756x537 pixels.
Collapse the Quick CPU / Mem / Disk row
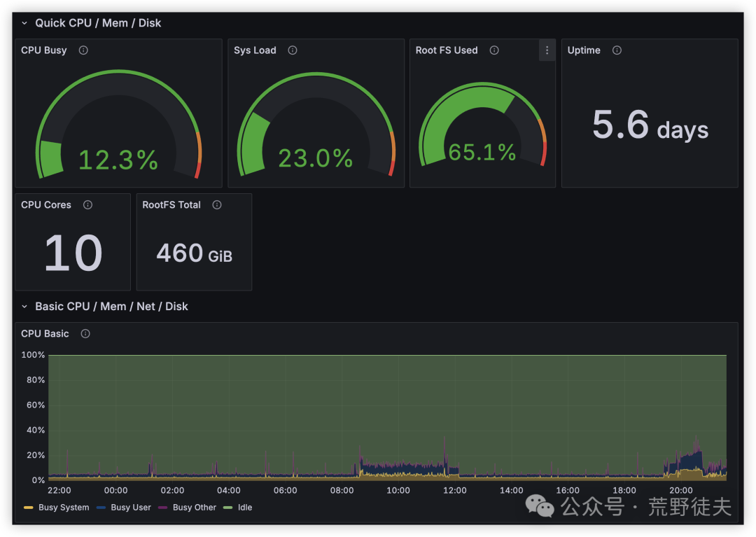click(24, 23)
